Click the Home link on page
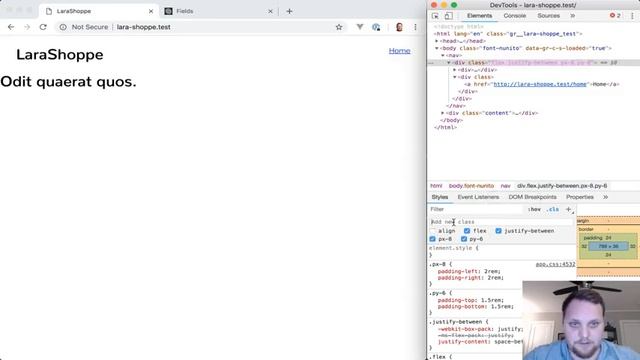 [x=399, y=51]
